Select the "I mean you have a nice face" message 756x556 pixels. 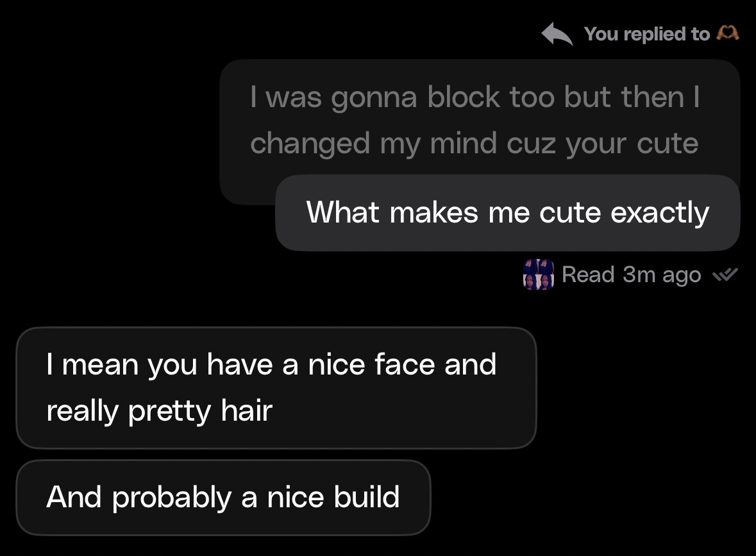coord(276,387)
